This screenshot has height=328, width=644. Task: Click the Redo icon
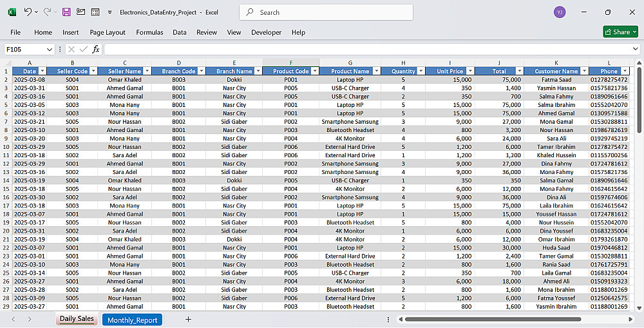click(x=47, y=12)
